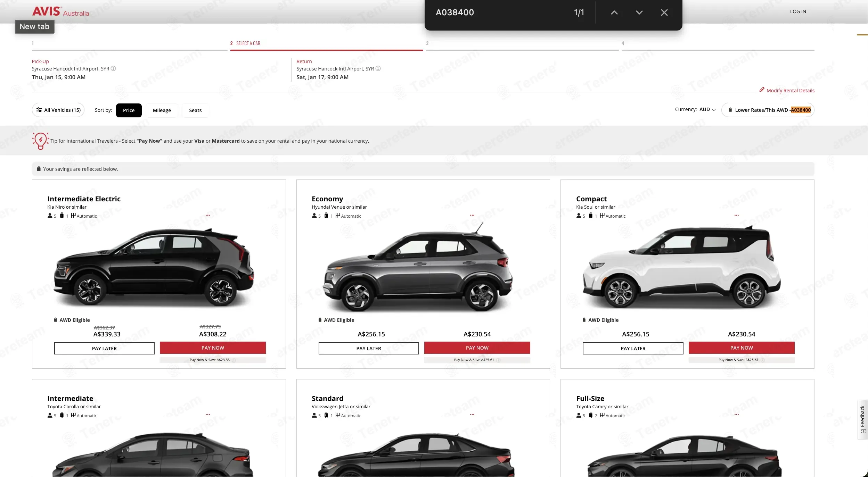Open more options on Intermediate Toyota Corolla card
The width and height of the screenshot is (868, 477).
(208, 415)
